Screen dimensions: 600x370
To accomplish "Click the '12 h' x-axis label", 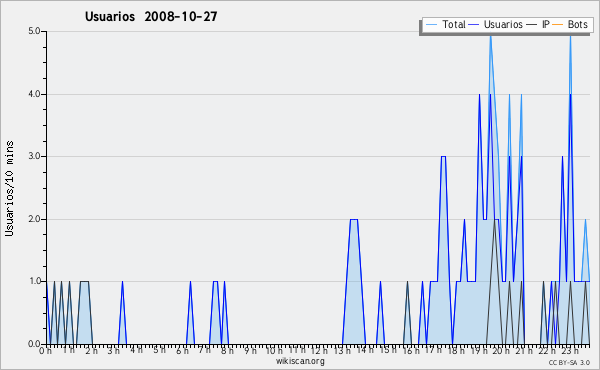I will point(319,350).
